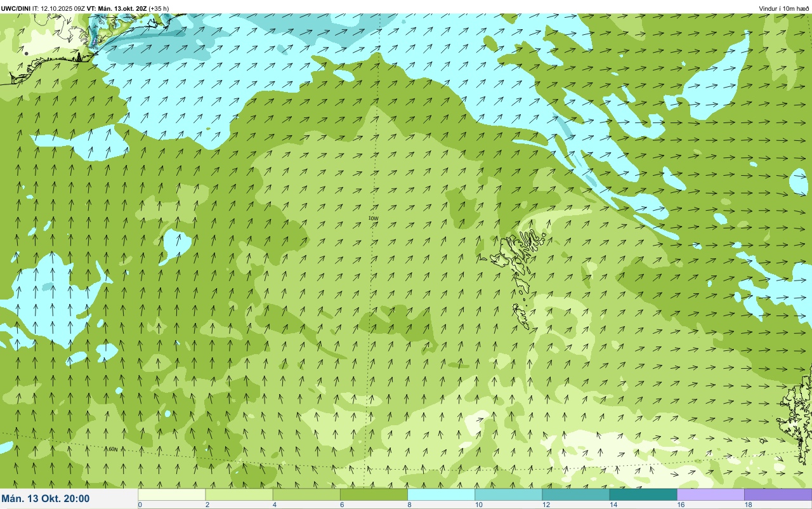This screenshot has width=812, height=509.
Task: Click the 0–2 m/s pale yellow legend swatch
Action: (x=172, y=494)
